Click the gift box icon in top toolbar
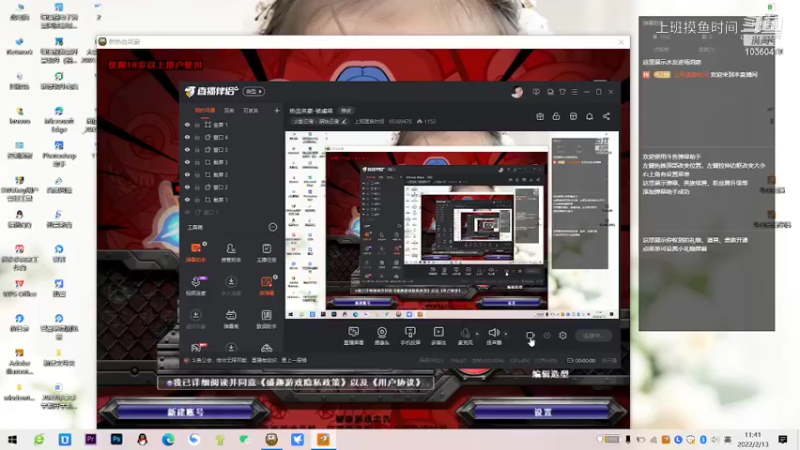Image resolution: width=800 pixels, height=450 pixels. click(x=540, y=116)
